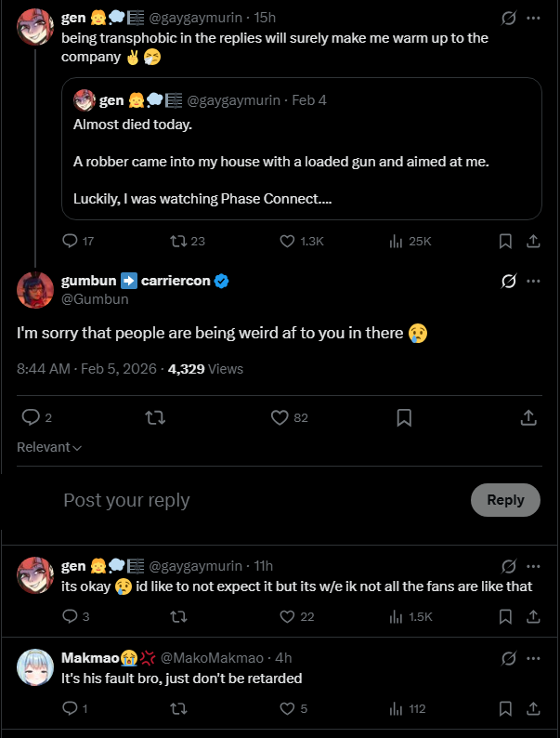Click Grok icon on gumbun's post
This screenshot has height=738, width=560.
508,281
